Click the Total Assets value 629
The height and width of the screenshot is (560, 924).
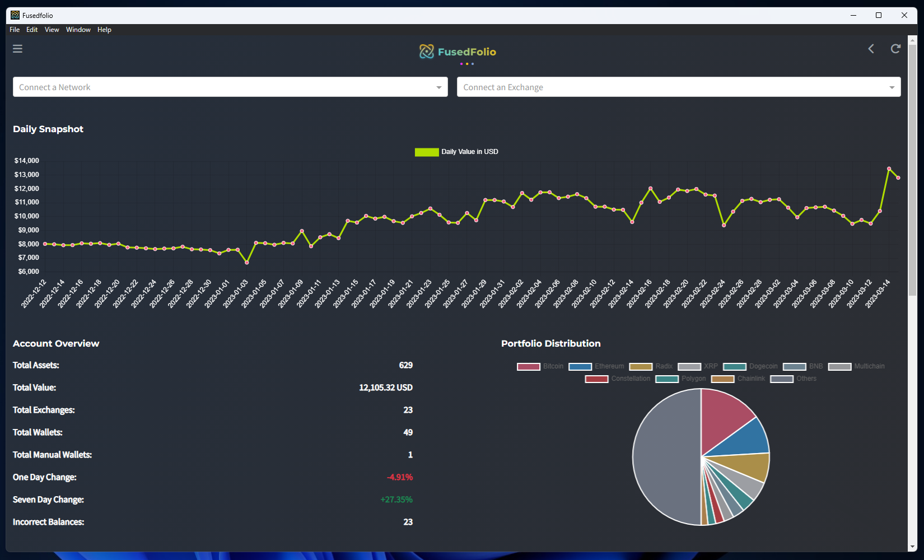(x=406, y=365)
